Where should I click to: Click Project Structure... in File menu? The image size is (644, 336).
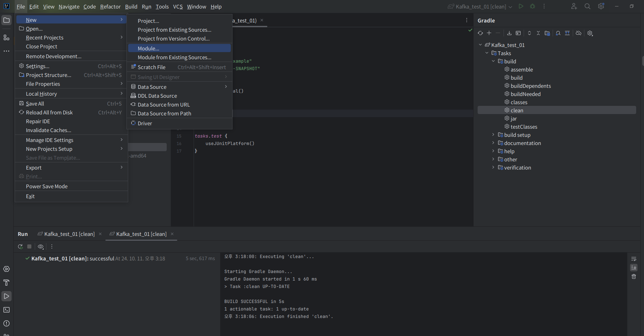(71, 75)
